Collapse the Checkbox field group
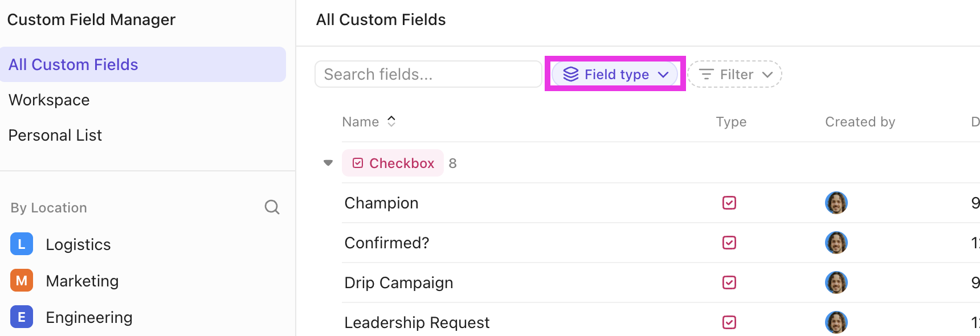This screenshot has height=336, width=980. point(328,162)
